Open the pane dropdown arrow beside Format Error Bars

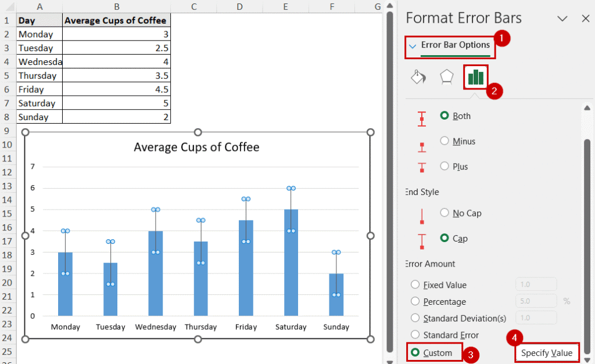pyautogui.click(x=561, y=18)
